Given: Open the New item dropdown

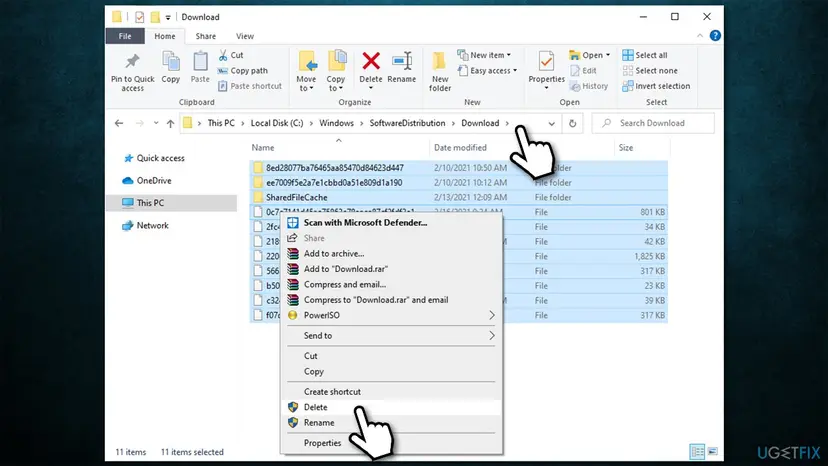Looking at the screenshot, I should (484, 55).
